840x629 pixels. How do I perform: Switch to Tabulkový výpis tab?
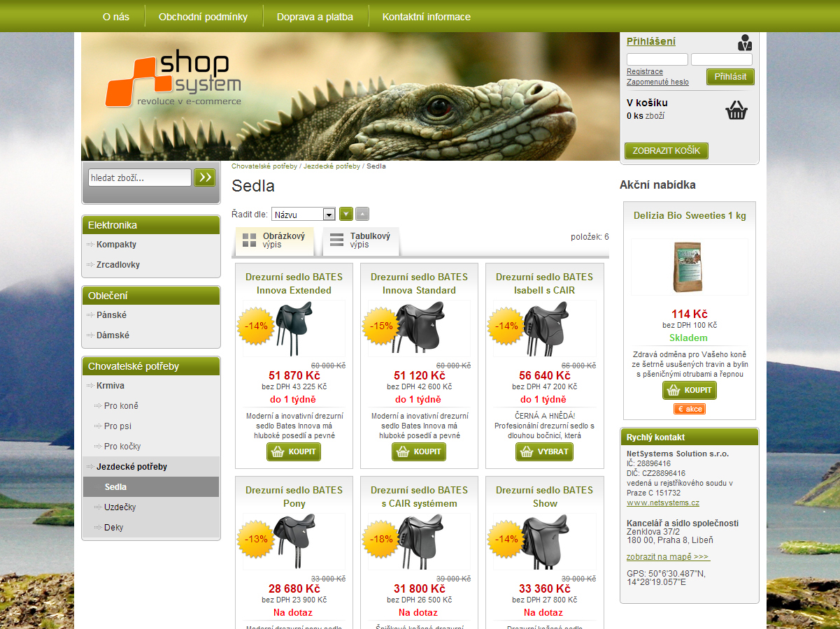click(361, 240)
